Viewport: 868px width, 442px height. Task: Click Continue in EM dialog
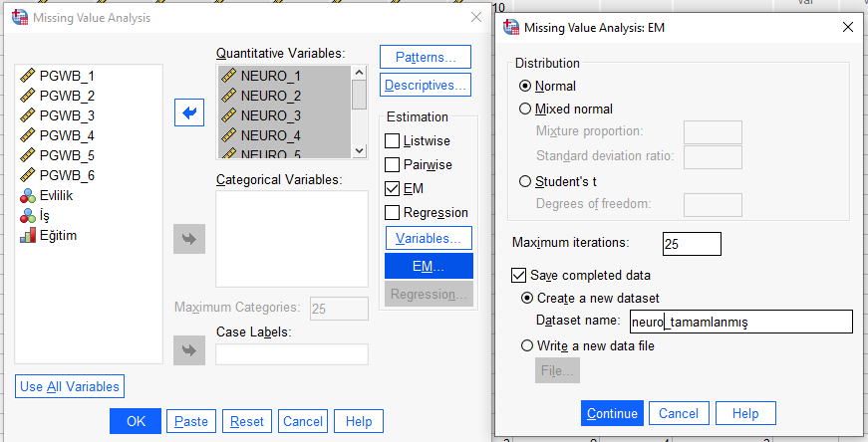612,413
